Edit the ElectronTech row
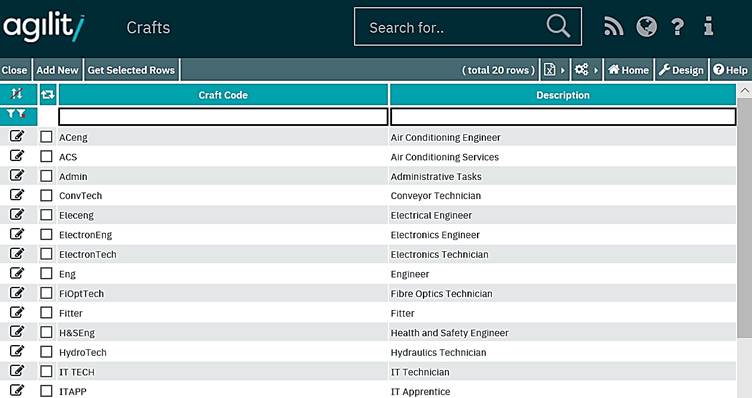 (x=17, y=254)
